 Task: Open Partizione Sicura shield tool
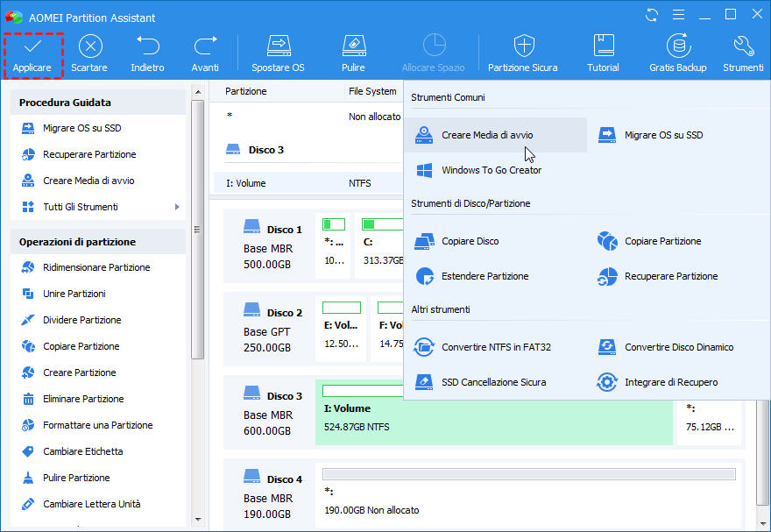(523, 46)
